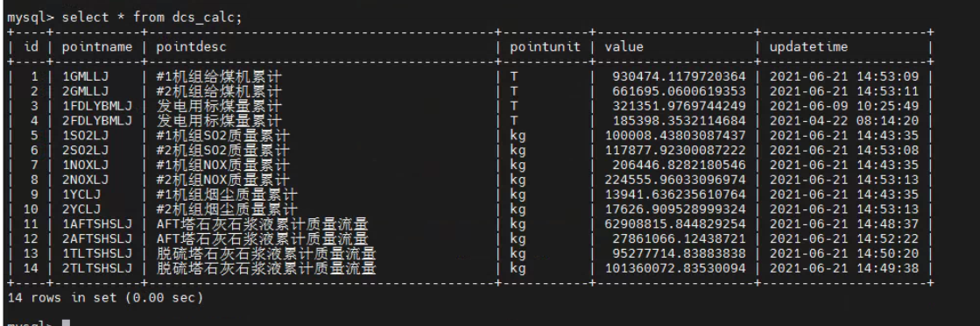This screenshot has width=980, height=326.
Task: Click description '#2机组SO2质量累计'
Action: point(222,150)
